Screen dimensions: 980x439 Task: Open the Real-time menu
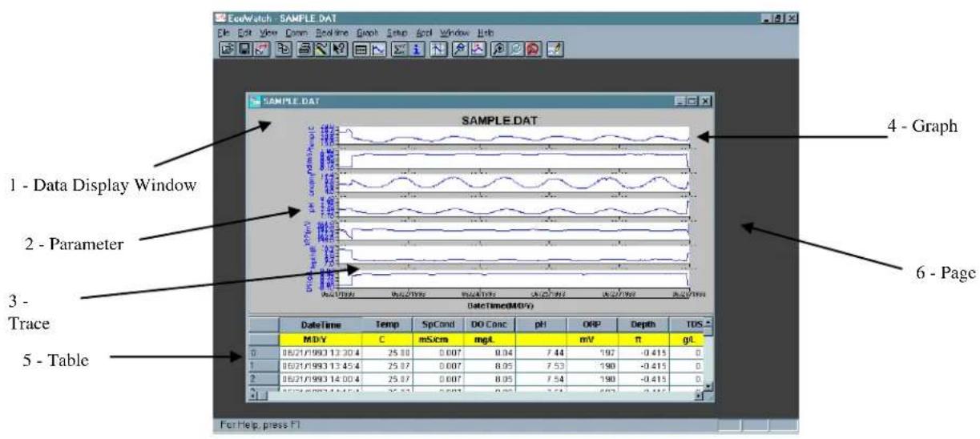332,33
